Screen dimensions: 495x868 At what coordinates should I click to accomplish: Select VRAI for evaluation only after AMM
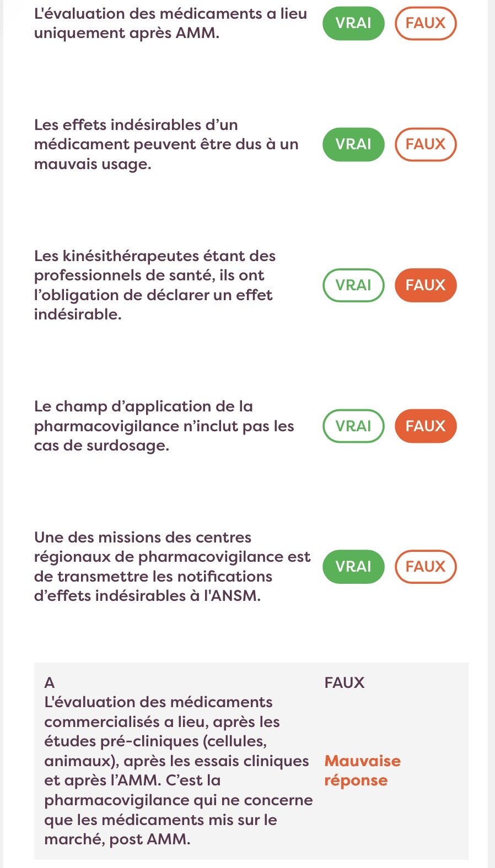point(353,23)
